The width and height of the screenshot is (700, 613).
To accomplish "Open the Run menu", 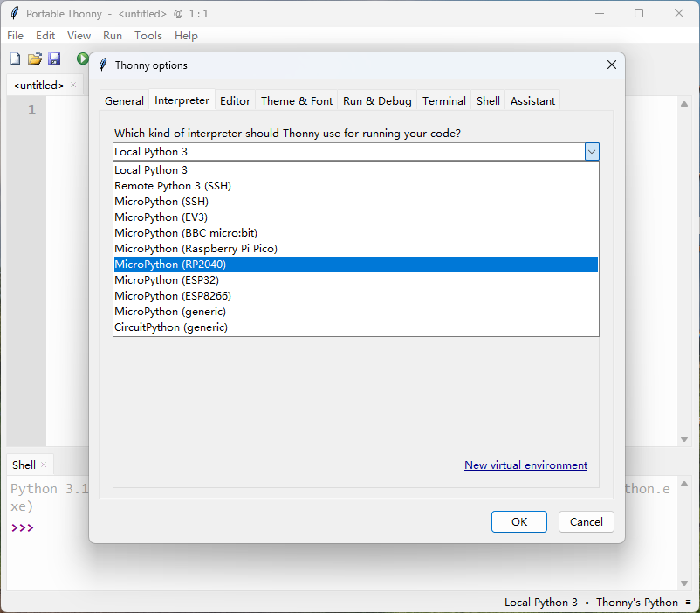I will 113,35.
